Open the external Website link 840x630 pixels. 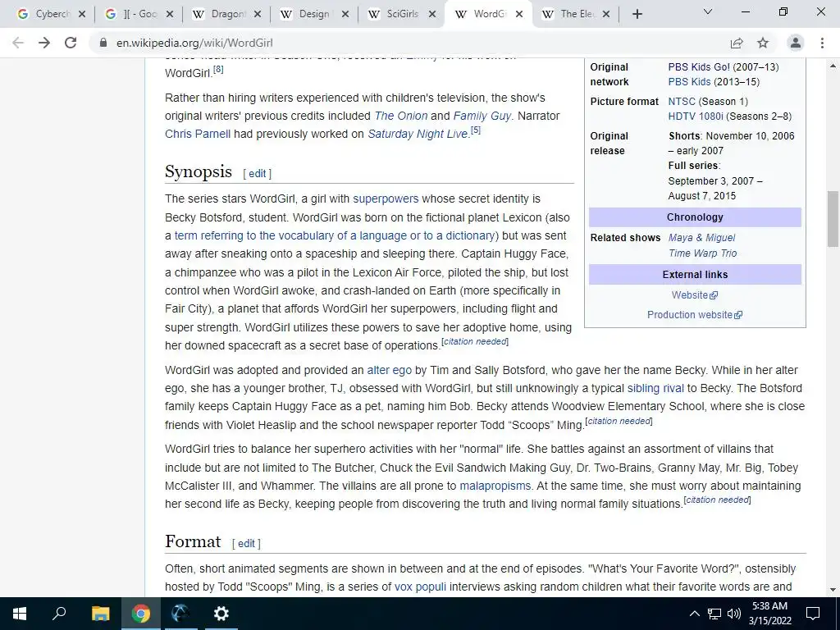(x=694, y=295)
